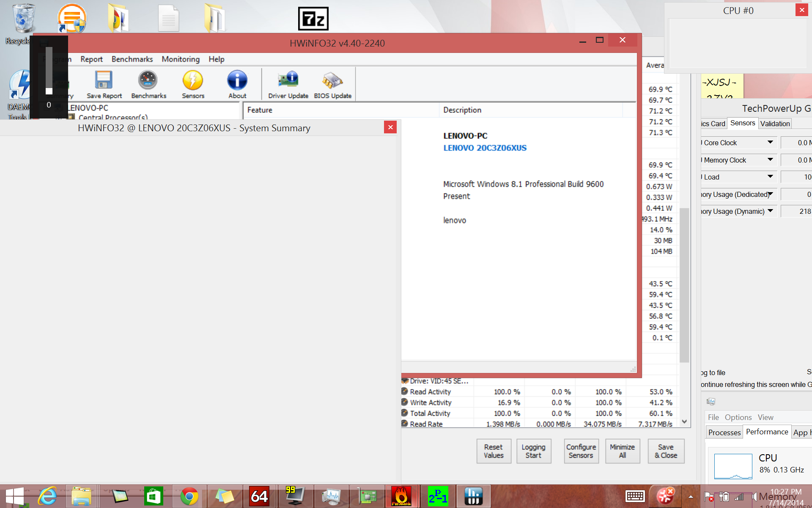Show hidden tray icons arrow
This screenshot has width=812, height=508.
pos(691,497)
